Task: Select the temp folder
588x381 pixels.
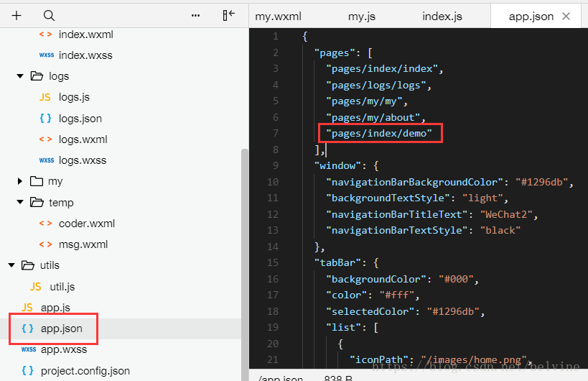Action: [61, 203]
